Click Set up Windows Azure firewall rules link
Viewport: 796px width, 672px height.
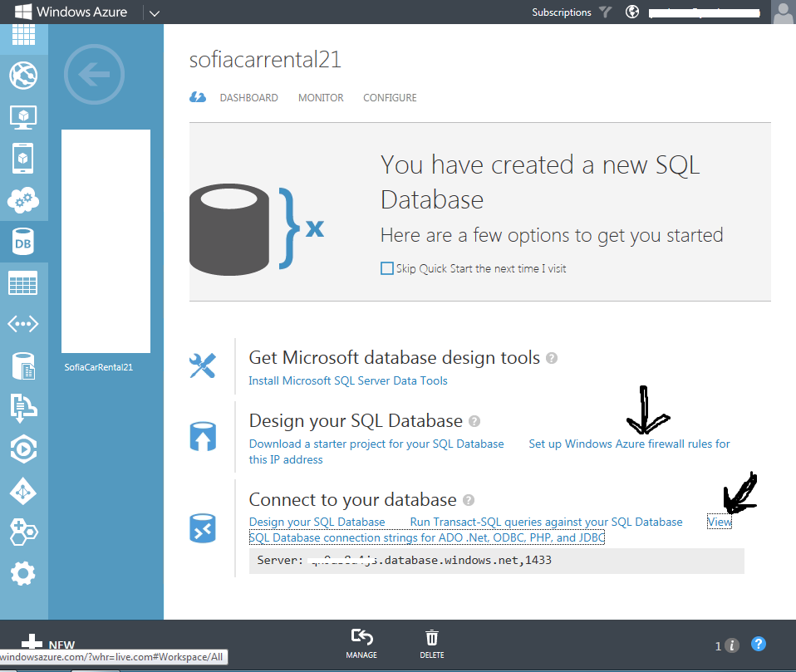[629, 444]
